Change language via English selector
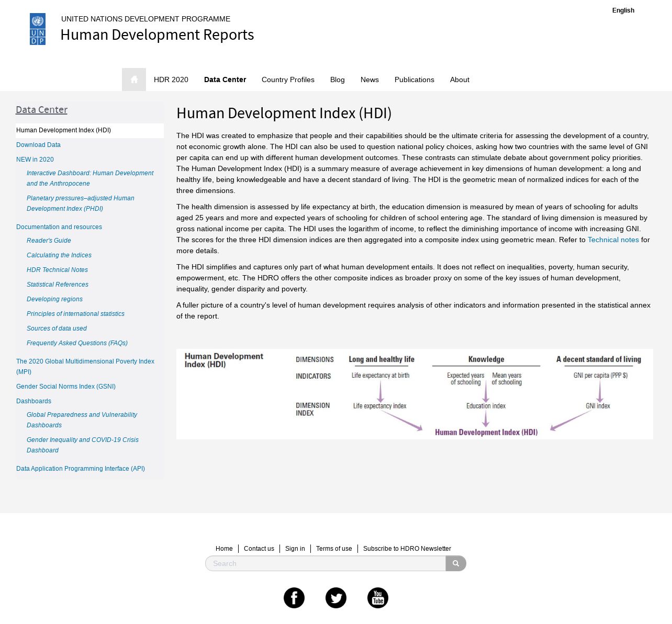The width and height of the screenshot is (672, 624). 623,10
